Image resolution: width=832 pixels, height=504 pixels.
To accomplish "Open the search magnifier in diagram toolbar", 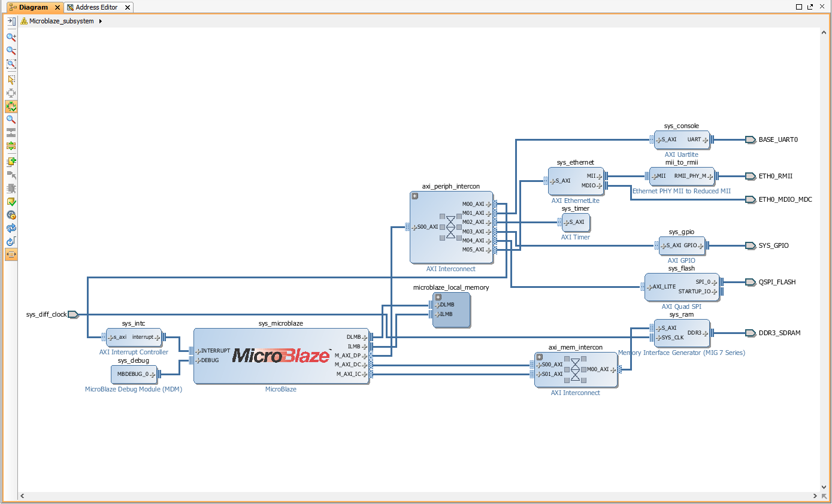I will (x=11, y=120).
